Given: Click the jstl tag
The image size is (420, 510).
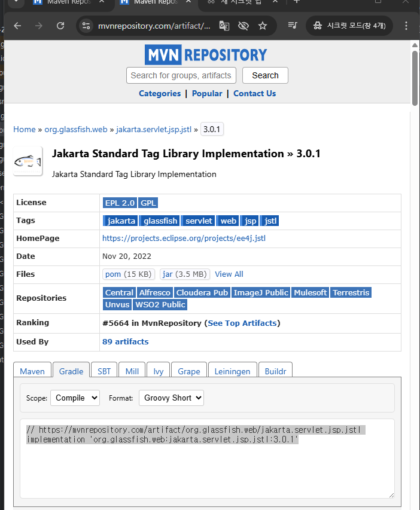Looking at the screenshot, I should click(x=270, y=221).
